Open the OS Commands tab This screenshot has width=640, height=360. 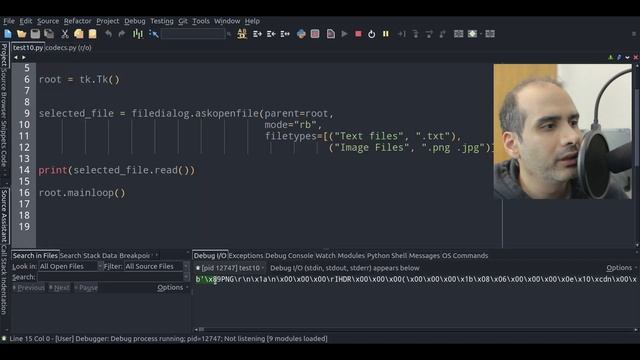(x=465, y=256)
